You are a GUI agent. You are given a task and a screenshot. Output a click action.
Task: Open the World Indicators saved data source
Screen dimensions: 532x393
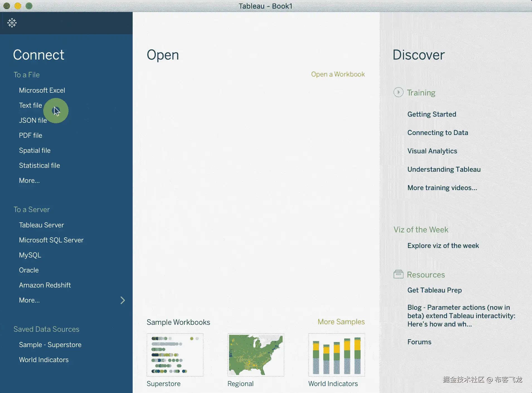point(44,360)
